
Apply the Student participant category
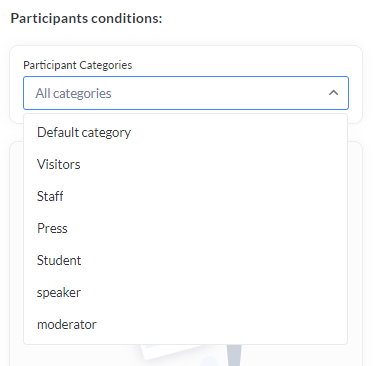click(185, 260)
